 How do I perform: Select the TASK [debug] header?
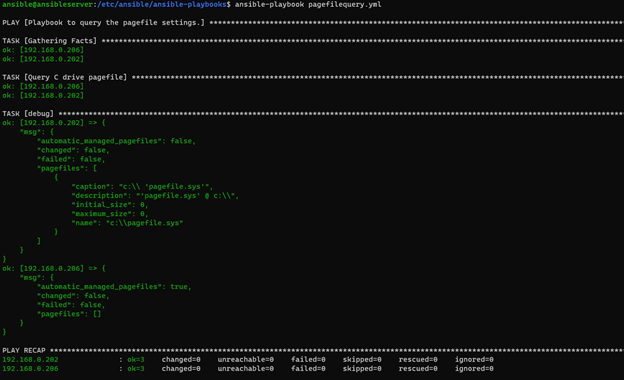coord(313,114)
